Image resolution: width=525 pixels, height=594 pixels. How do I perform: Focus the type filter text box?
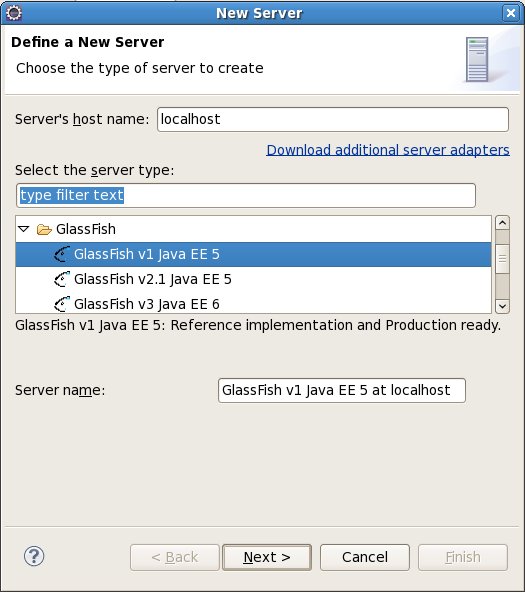[246, 195]
